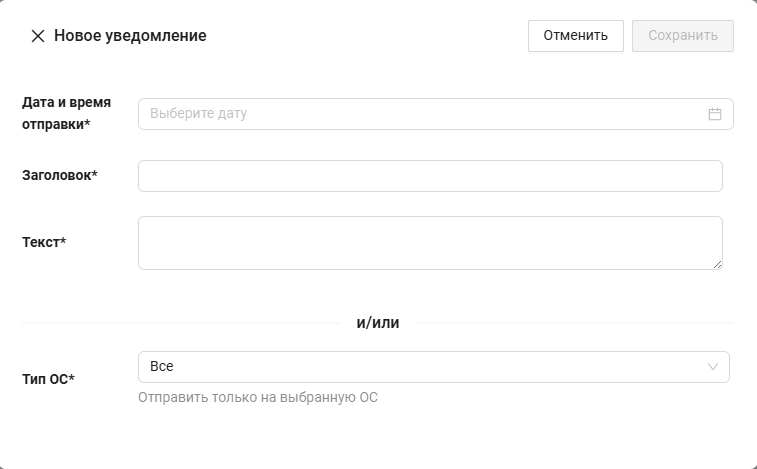Expand the Тип ОС dropdown arrow
Screen dimensions: 757x469
[x=713, y=367]
